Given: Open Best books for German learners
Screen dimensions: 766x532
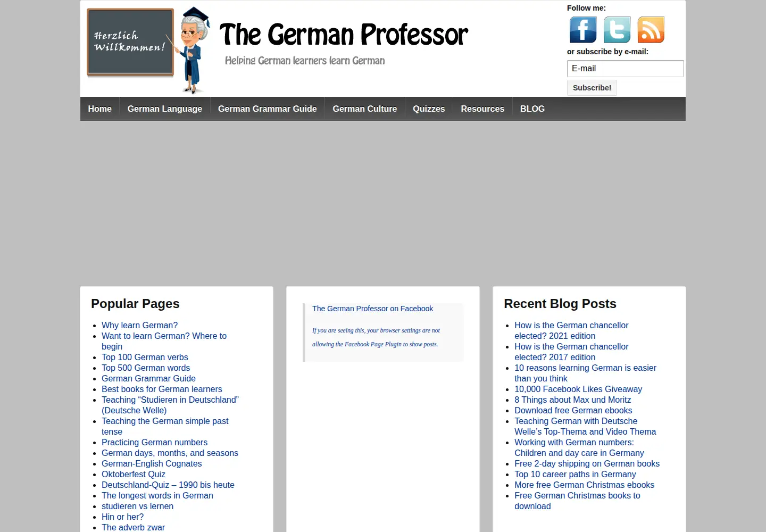Looking at the screenshot, I should tap(162, 389).
